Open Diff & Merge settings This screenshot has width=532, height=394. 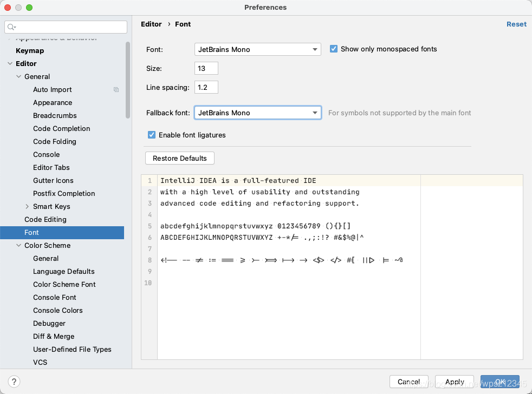54,336
